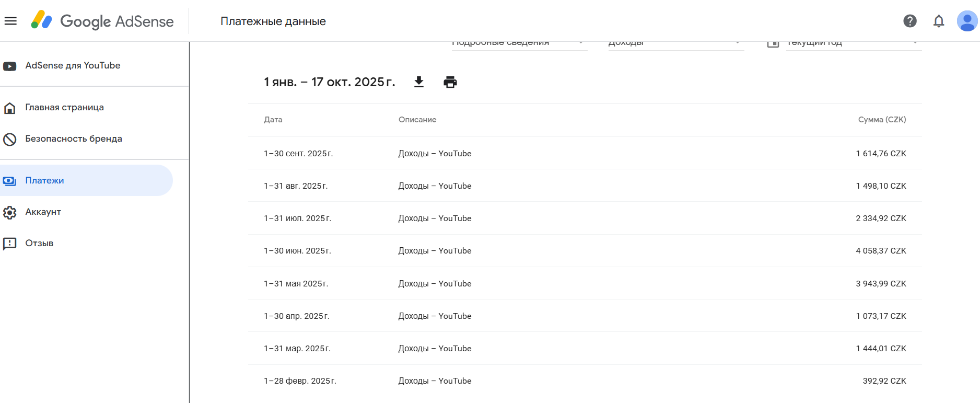Select the 1–28 февр. 2025 г. date cell
The image size is (980, 403).
pos(300,381)
